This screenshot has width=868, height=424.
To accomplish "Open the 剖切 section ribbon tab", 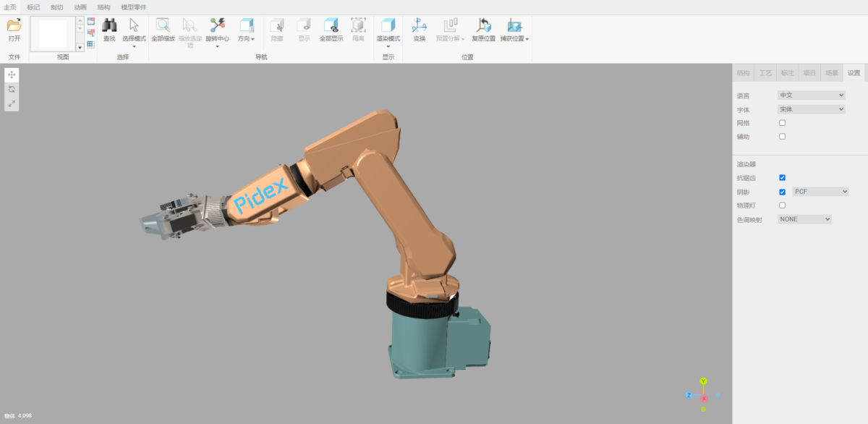I will point(56,7).
